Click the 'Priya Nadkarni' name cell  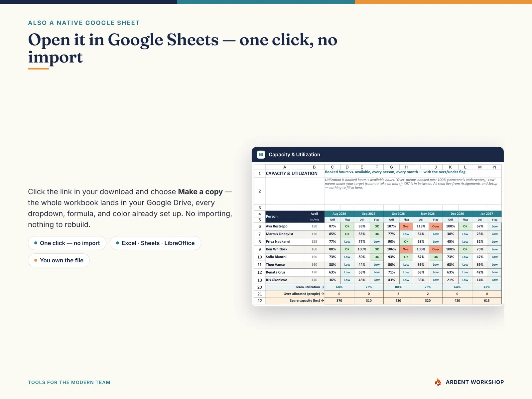285,242
